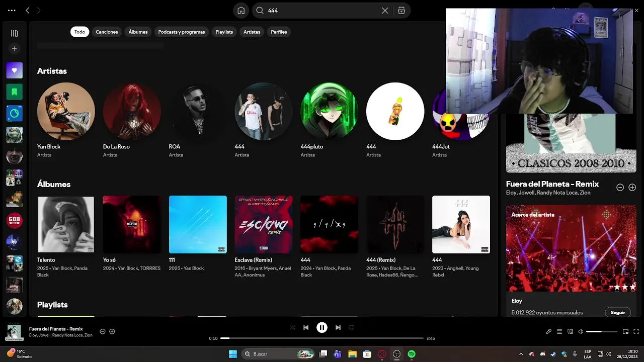644x362 pixels.
Task: Filter results by Canciones
Action: [107, 32]
